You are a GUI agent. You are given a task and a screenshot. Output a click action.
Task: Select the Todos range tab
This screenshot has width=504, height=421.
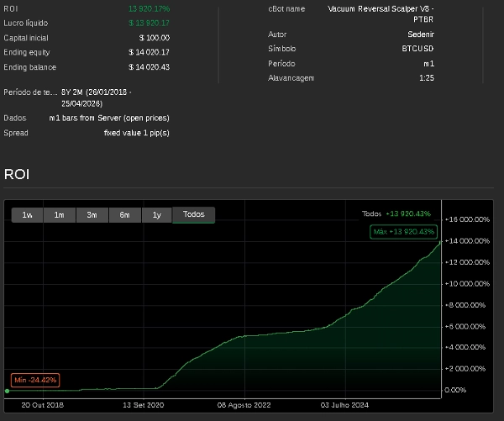193,215
